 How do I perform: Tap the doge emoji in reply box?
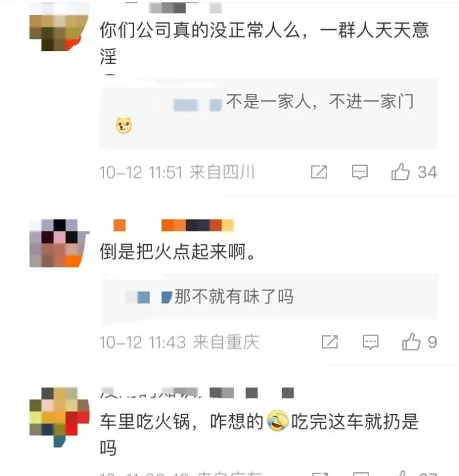(124, 125)
